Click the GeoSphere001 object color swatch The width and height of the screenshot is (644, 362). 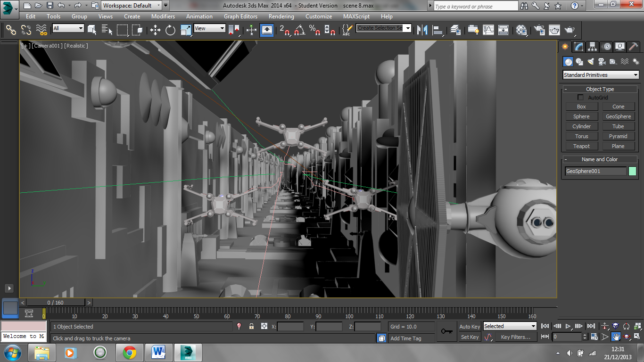point(632,171)
